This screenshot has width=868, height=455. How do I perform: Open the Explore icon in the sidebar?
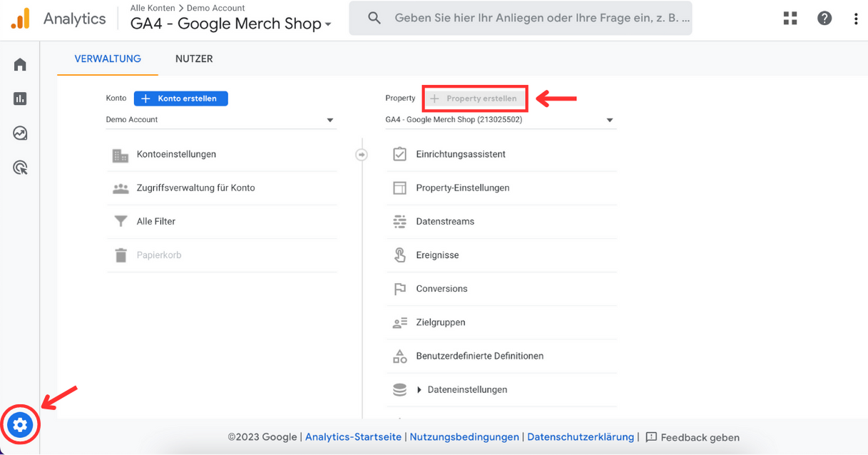tap(20, 133)
